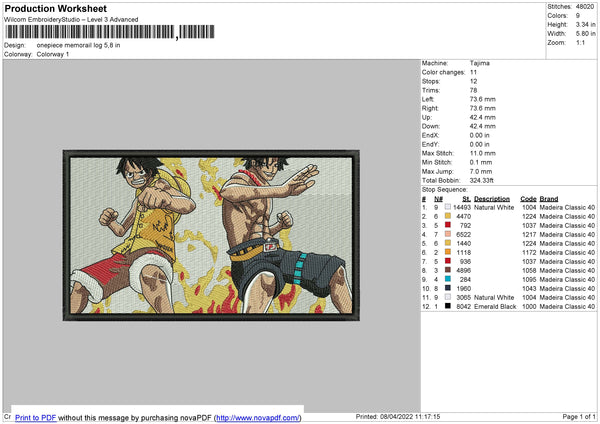Click the 'Stop Sequence:' heading
600x424 pixels.
click(x=445, y=190)
